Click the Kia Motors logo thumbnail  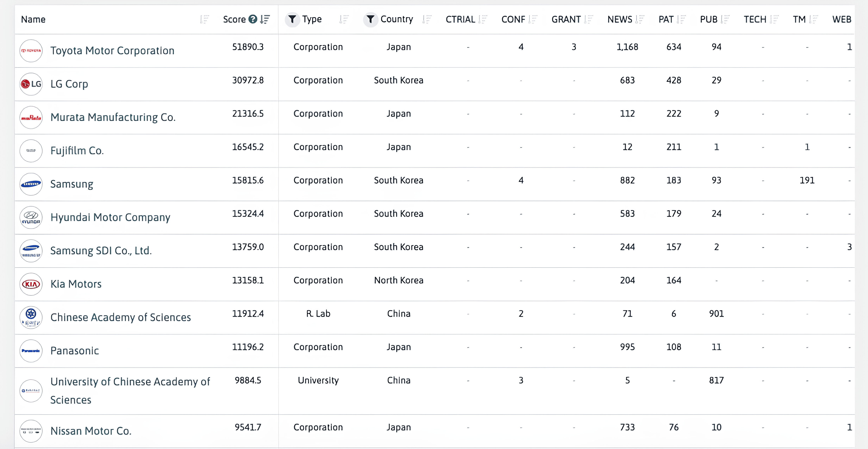(x=31, y=284)
